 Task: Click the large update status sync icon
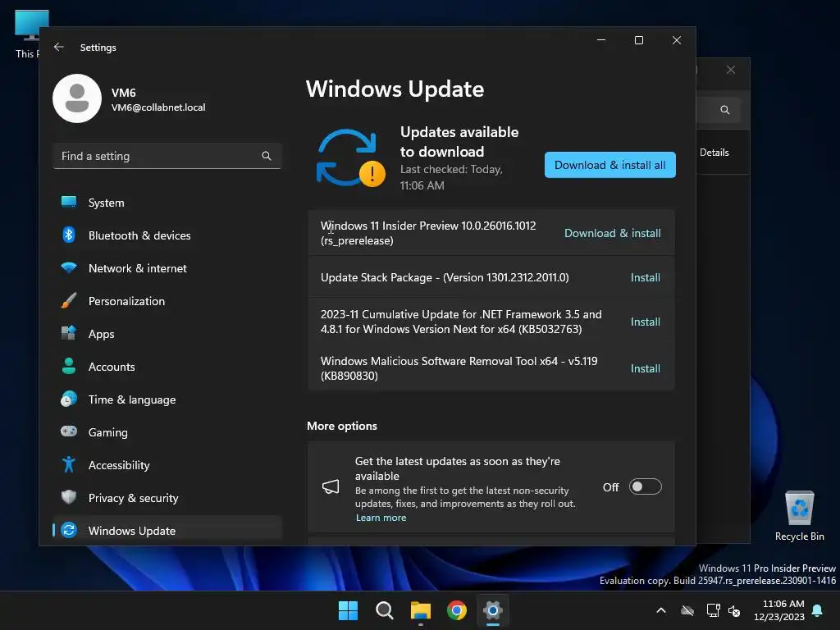pyautogui.click(x=350, y=157)
